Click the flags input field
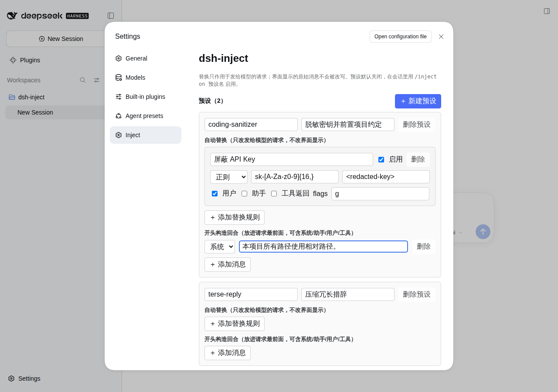 (380, 194)
